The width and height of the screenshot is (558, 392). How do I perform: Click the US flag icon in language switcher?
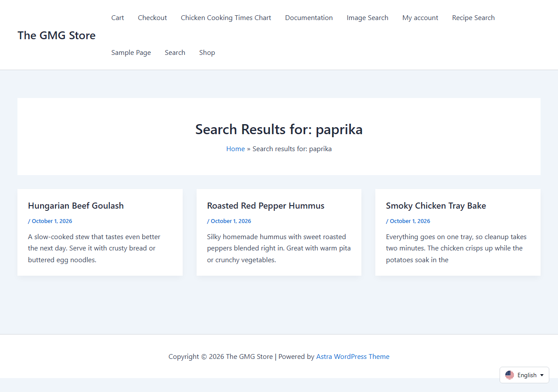(510, 375)
